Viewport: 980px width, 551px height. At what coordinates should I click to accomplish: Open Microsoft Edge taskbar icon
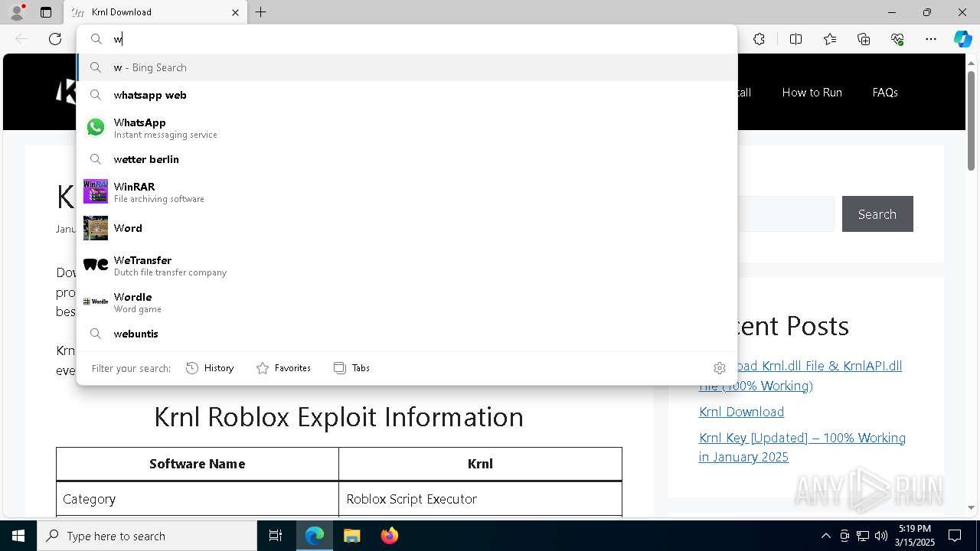tap(315, 536)
